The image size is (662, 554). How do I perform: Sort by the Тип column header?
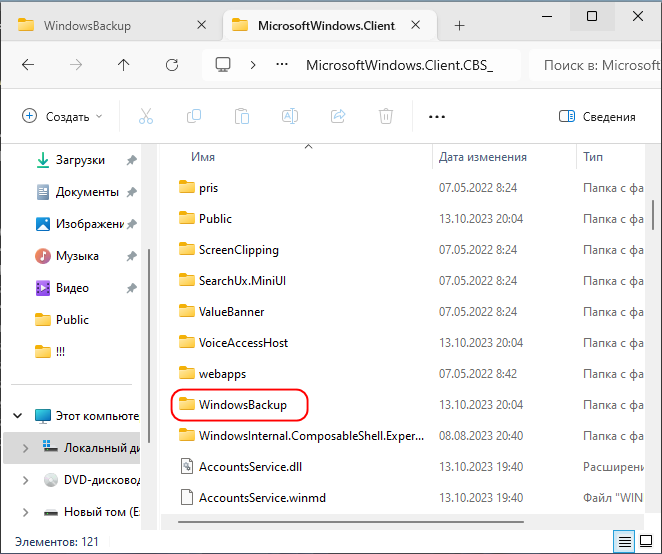tap(593, 157)
